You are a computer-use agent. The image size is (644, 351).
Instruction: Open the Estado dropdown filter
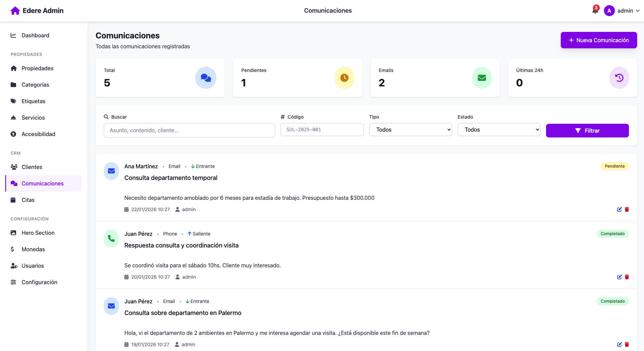tap(499, 130)
